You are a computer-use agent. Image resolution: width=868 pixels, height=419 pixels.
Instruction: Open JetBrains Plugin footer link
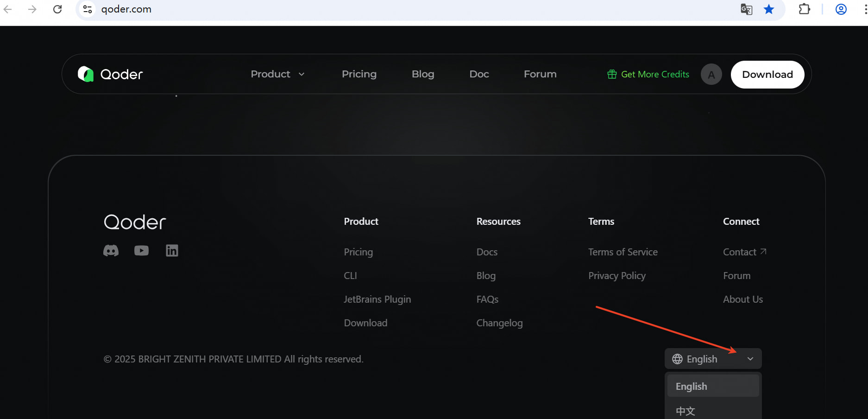[377, 299]
